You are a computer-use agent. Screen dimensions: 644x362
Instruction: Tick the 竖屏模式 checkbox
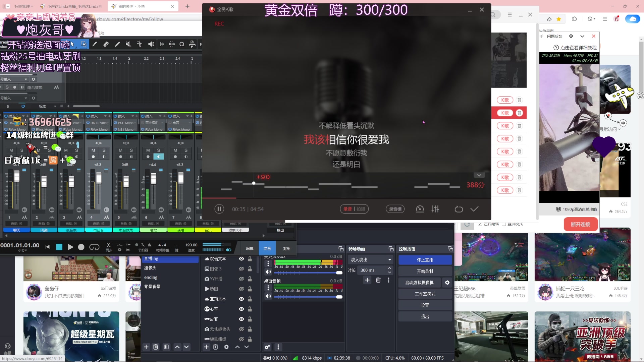504,224
